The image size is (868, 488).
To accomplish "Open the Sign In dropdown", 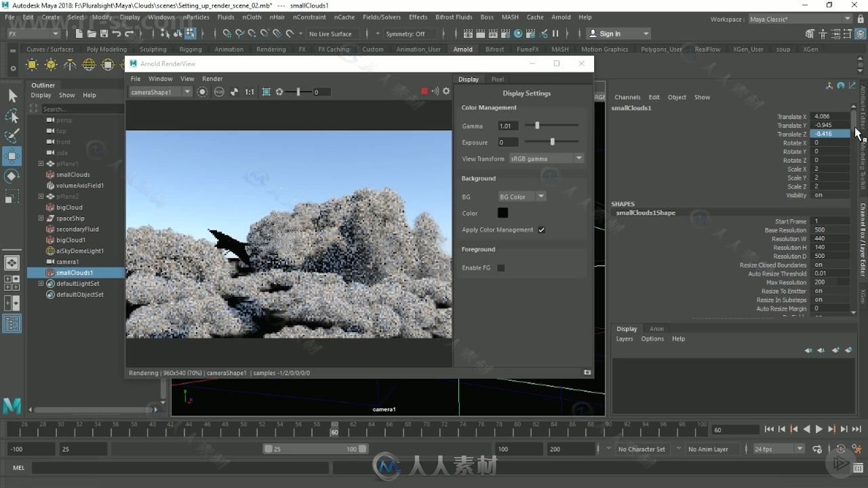I will (617, 34).
